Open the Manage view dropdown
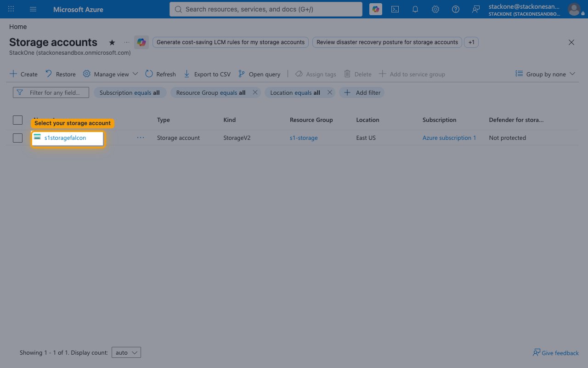 (110, 74)
